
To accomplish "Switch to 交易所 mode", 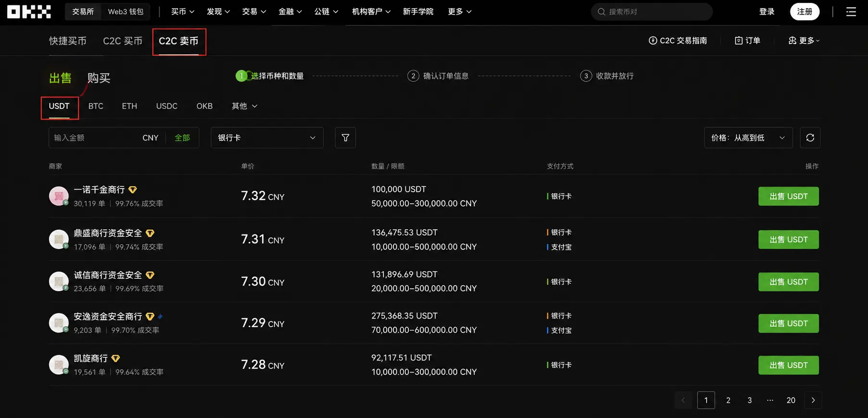I will pos(83,12).
